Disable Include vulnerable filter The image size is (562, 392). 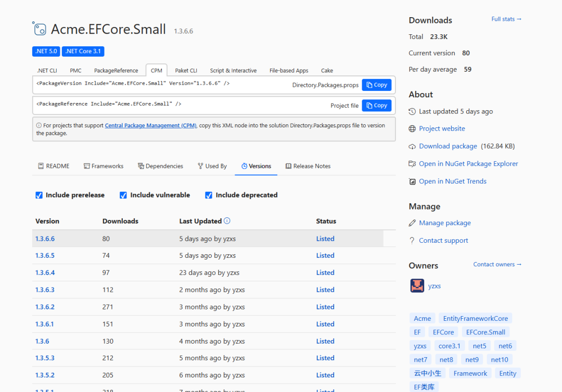point(123,195)
